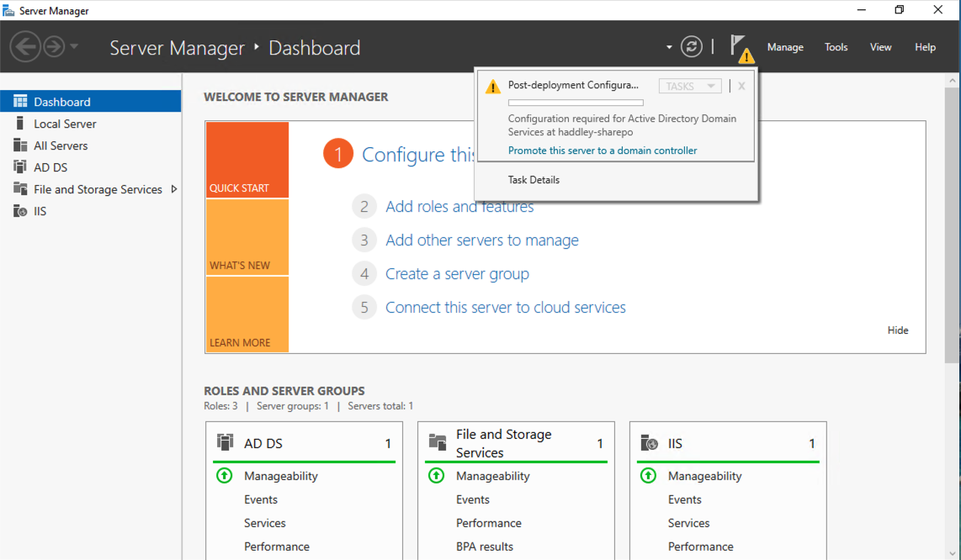961x560 pixels.
Task: Click the Local Server sidebar icon
Action: (20, 123)
